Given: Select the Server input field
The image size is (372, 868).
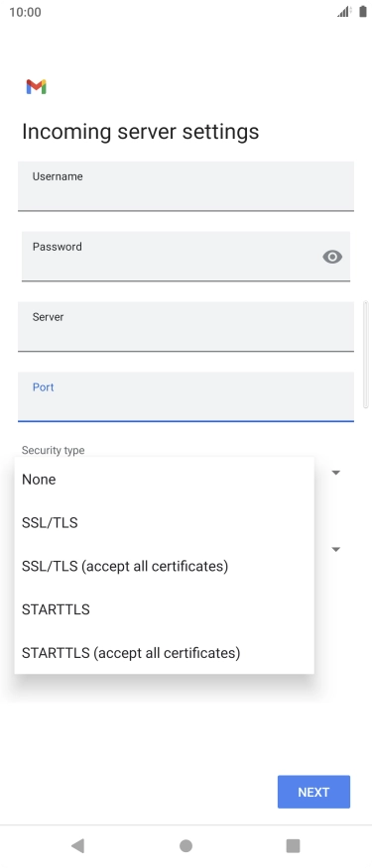Looking at the screenshot, I should pyautogui.click(x=186, y=327).
